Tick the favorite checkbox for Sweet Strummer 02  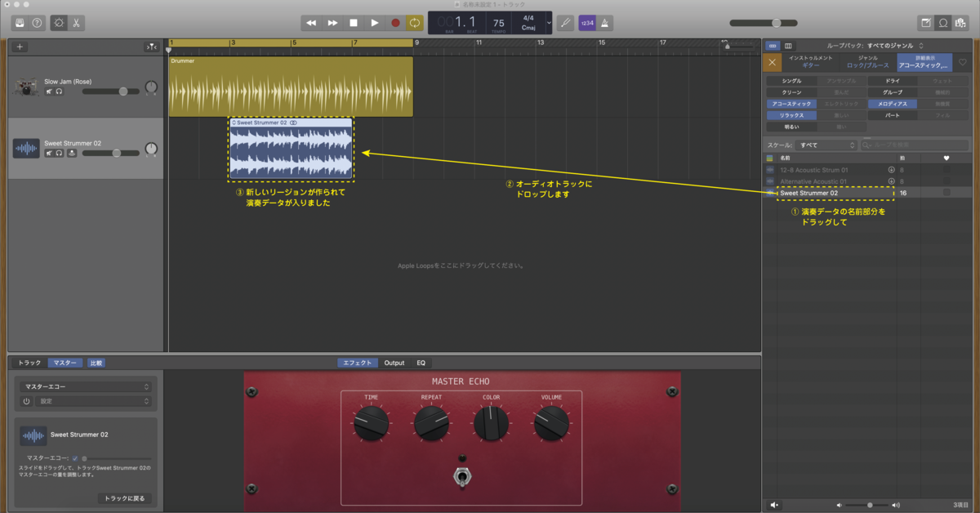pyautogui.click(x=947, y=193)
